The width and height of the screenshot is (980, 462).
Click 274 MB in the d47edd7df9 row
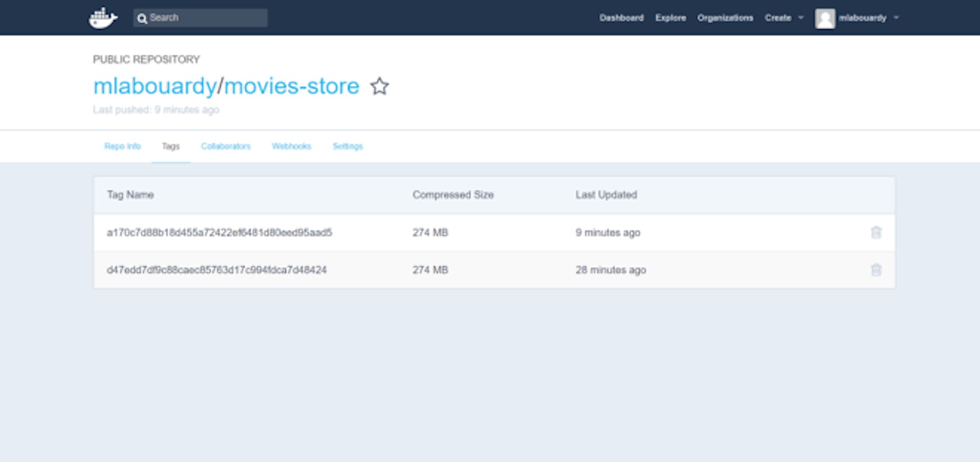(x=430, y=270)
